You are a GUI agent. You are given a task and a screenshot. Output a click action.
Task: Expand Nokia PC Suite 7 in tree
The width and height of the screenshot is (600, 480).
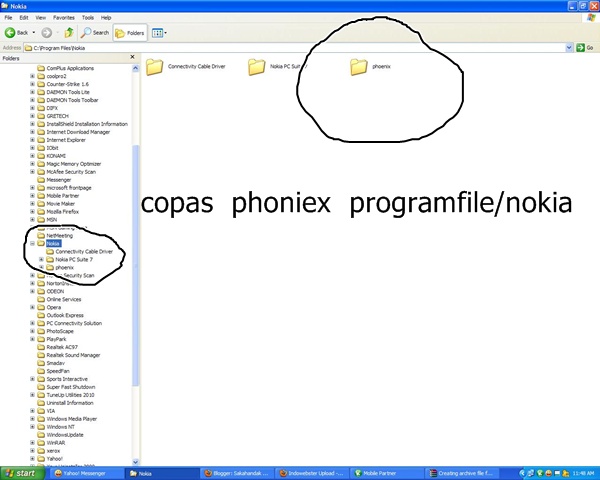pos(42,260)
